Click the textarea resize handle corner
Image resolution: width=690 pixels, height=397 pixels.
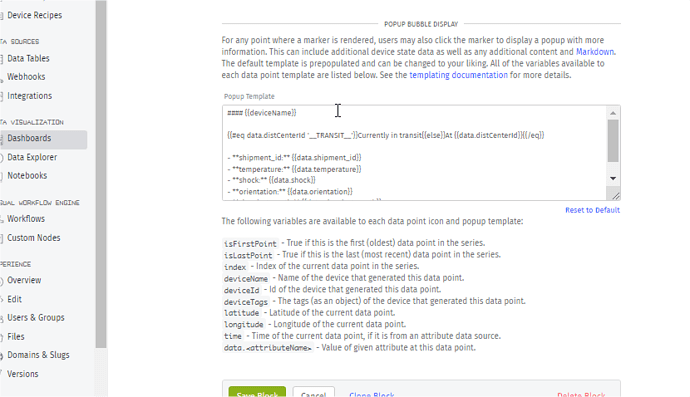615,196
